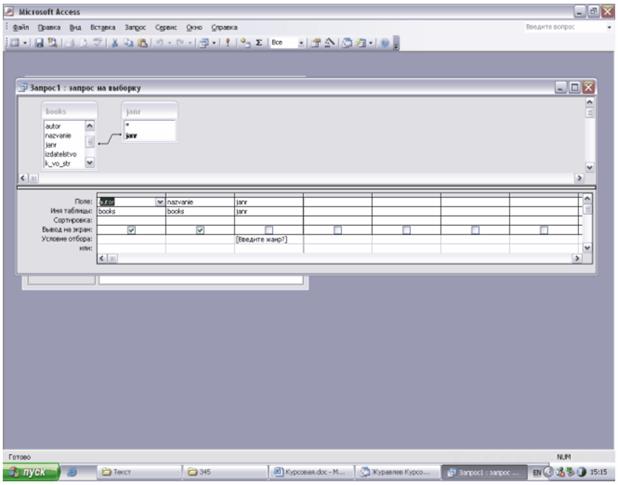The height and width of the screenshot is (485, 618).
Task: Open the top values 'Все' combo box
Action: (288, 43)
